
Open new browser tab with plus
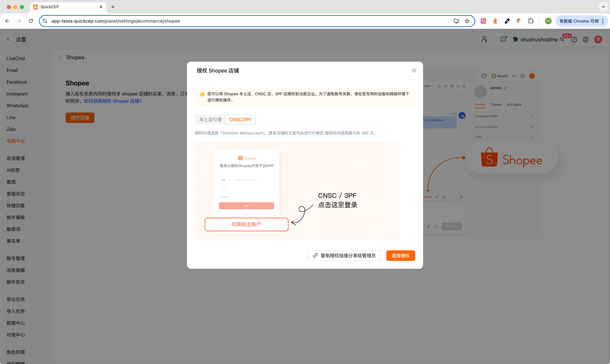click(x=113, y=7)
